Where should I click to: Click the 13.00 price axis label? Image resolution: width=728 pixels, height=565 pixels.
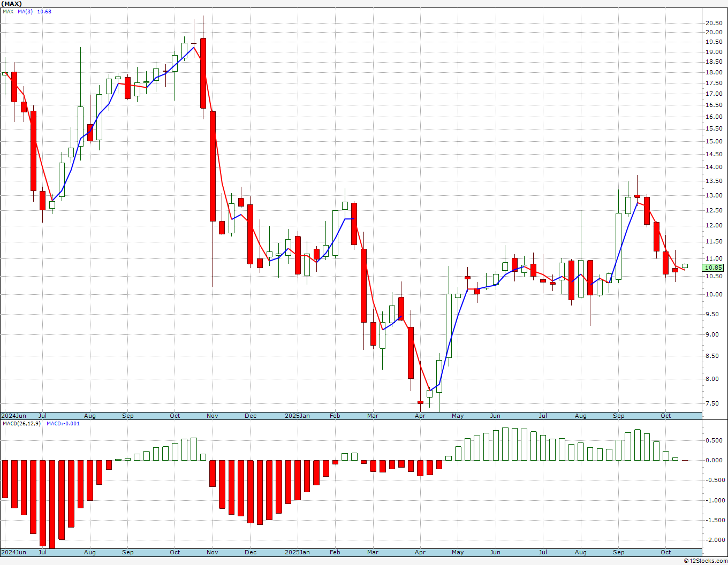point(713,196)
